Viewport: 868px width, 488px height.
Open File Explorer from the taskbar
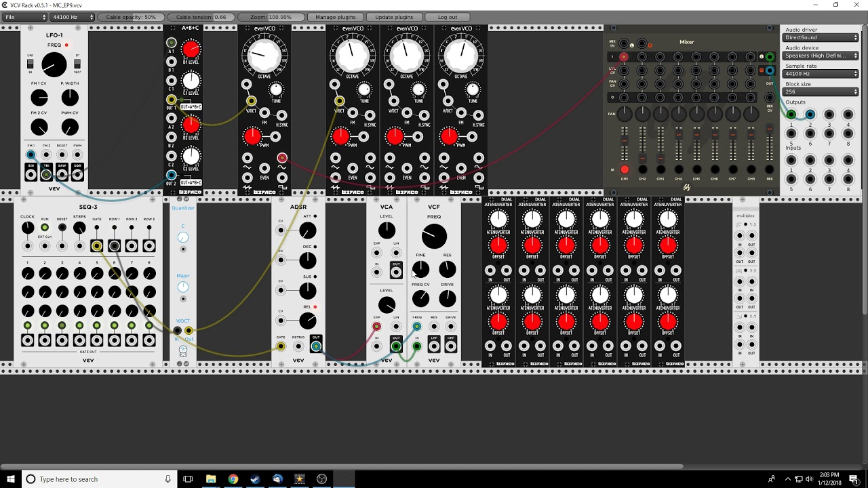211,479
